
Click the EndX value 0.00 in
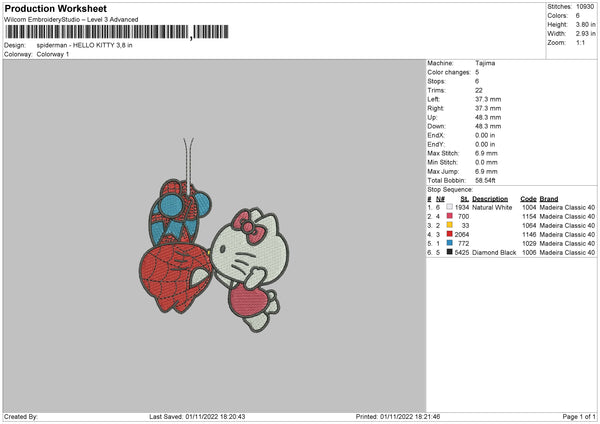(x=485, y=135)
